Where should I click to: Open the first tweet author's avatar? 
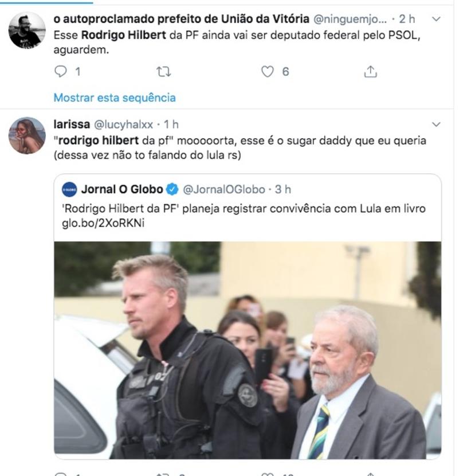(x=27, y=30)
